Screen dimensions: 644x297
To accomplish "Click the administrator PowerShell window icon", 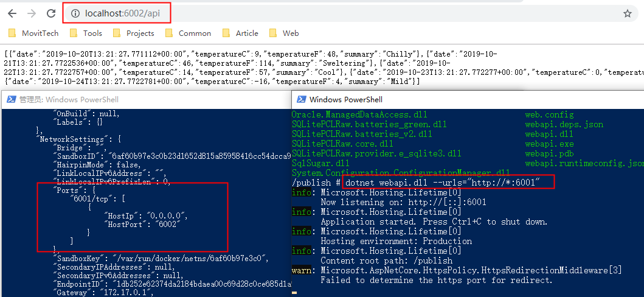I will point(12,99).
